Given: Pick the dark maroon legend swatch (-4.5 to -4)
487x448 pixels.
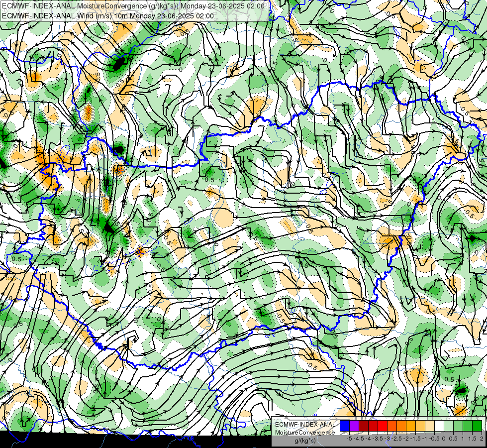Looking at the screenshot, I should 364,426.
